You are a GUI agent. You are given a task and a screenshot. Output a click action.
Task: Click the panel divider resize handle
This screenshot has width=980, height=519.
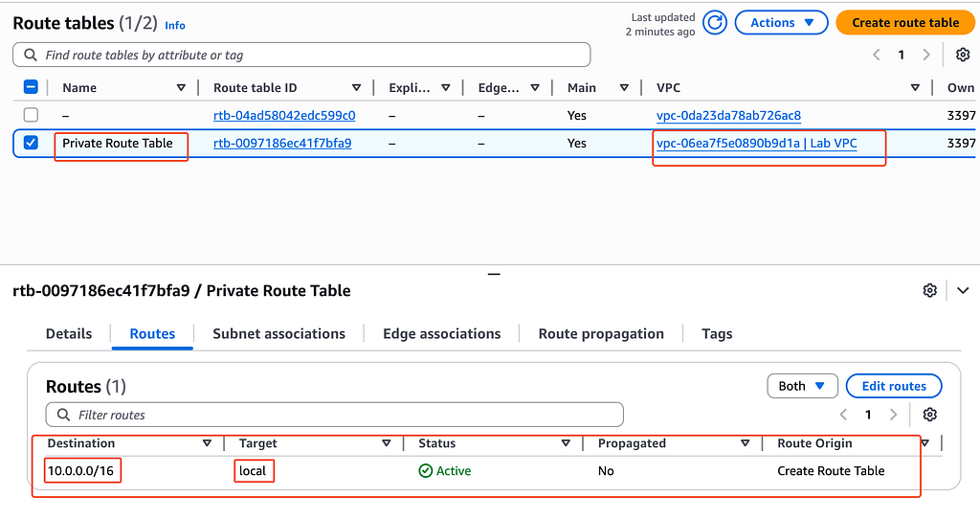pos(494,274)
